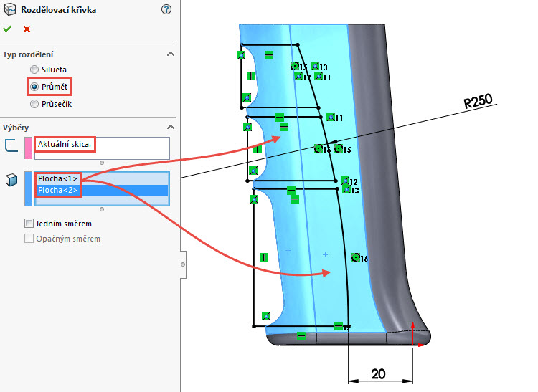This screenshot has width=538, height=392.
Task: Select the Průmět radio button
Action: (x=34, y=87)
